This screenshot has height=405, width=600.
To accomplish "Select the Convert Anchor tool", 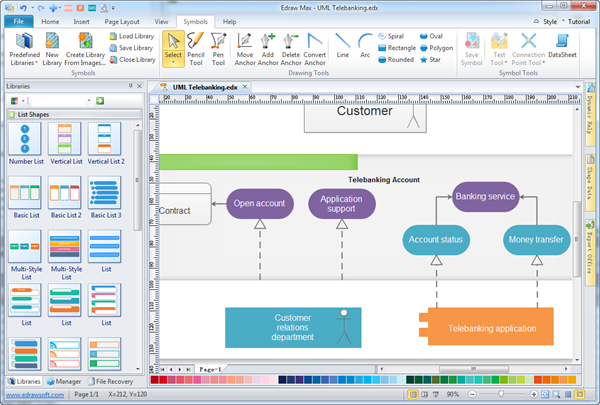I will pyautogui.click(x=314, y=49).
